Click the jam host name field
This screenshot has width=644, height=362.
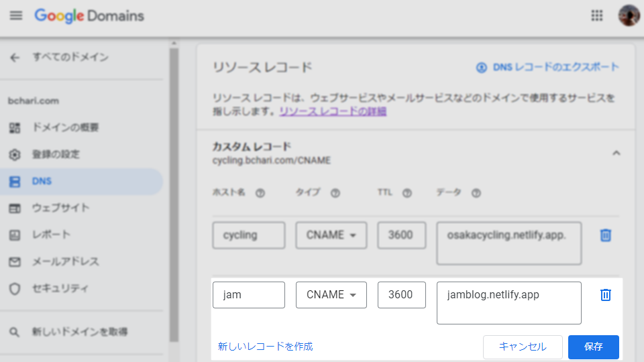[x=249, y=295]
